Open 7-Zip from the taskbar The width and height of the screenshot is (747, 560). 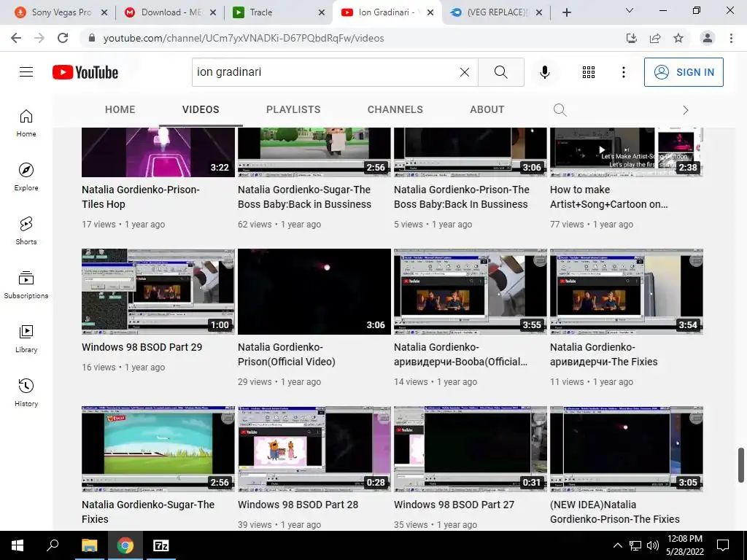click(160, 545)
